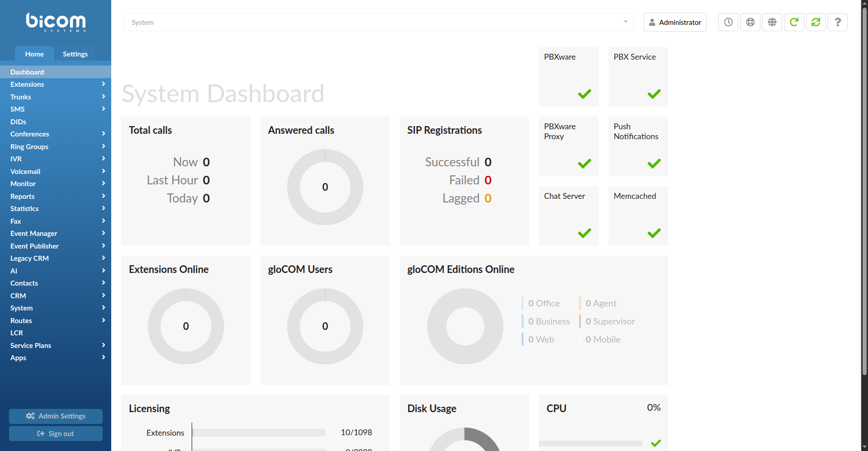868x451 pixels.
Task: Click the '0 Supervisor' edition label
Action: coord(610,321)
